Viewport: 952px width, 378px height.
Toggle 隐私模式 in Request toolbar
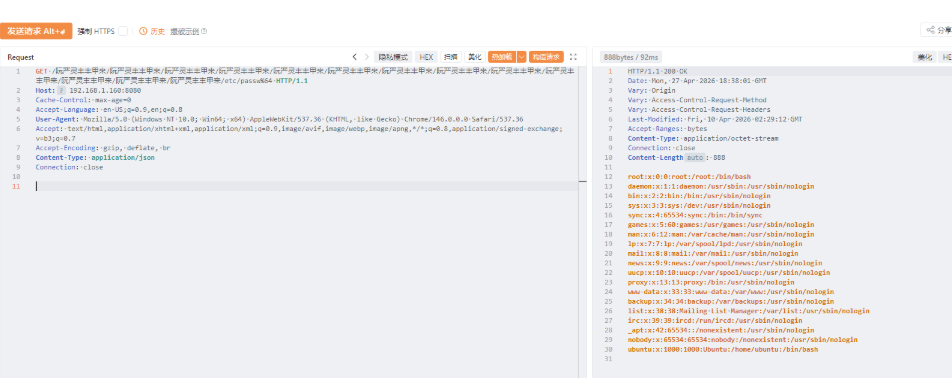click(x=393, y=57)
